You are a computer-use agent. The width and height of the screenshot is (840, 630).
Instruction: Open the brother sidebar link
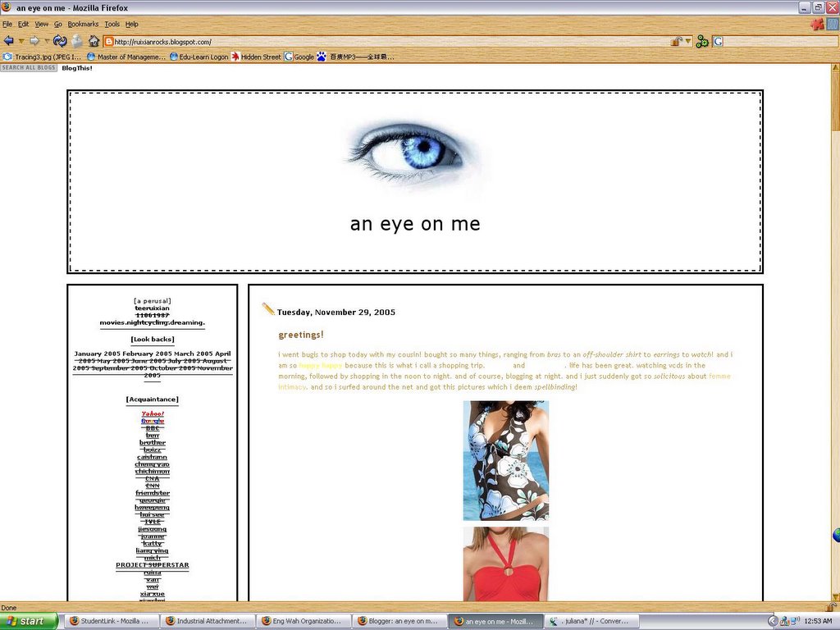coord(153,442)
